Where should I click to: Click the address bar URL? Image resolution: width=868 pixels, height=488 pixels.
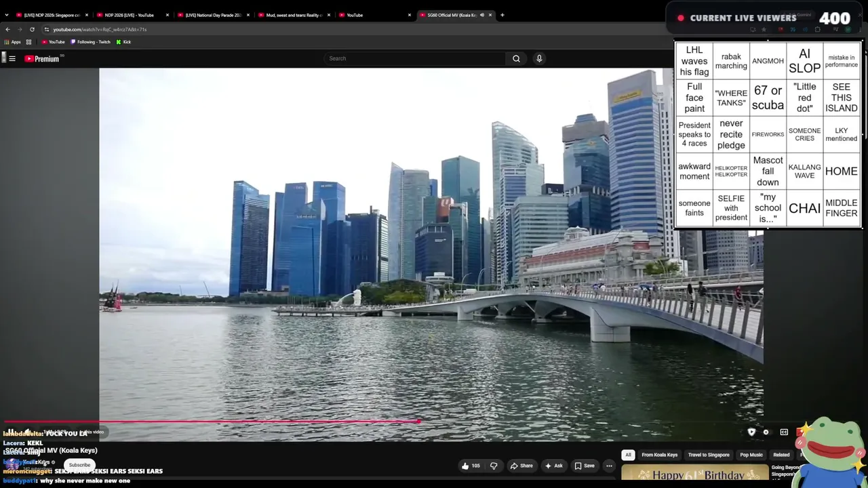pos(100,29)
